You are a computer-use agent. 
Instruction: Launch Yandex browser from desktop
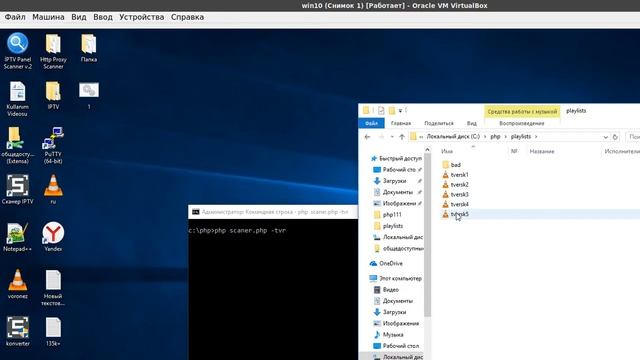tap(53, 237)
